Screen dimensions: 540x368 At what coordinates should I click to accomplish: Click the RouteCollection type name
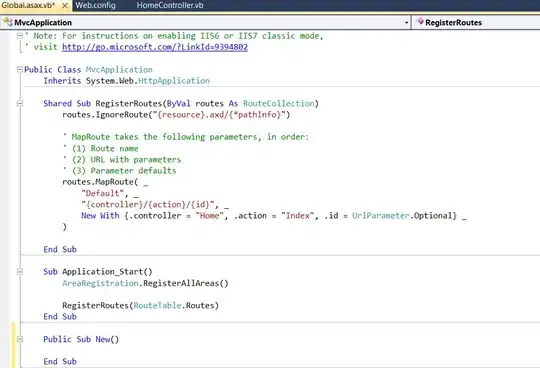(278, 103)
